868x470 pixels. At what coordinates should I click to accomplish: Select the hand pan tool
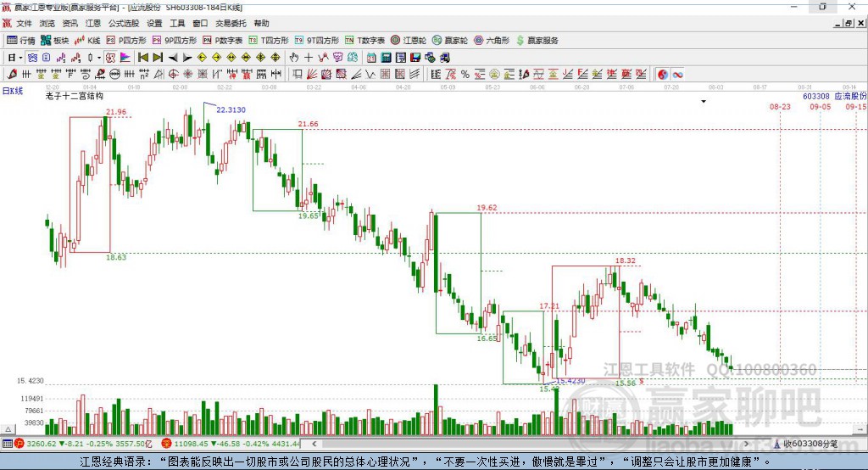point(294,58)
